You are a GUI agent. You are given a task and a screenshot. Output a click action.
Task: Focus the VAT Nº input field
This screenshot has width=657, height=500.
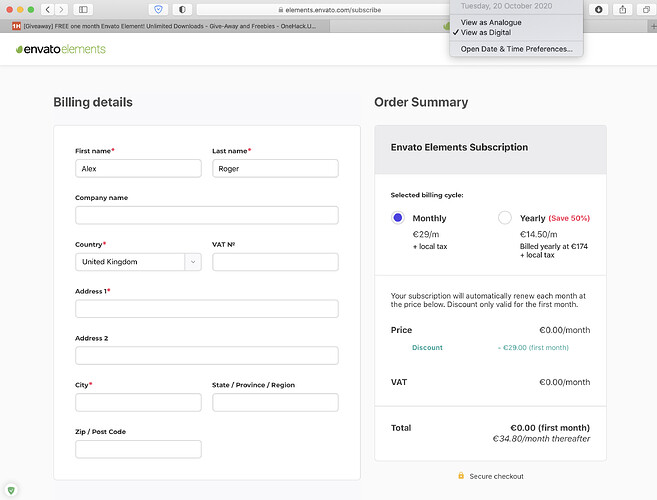coord(275,262)
